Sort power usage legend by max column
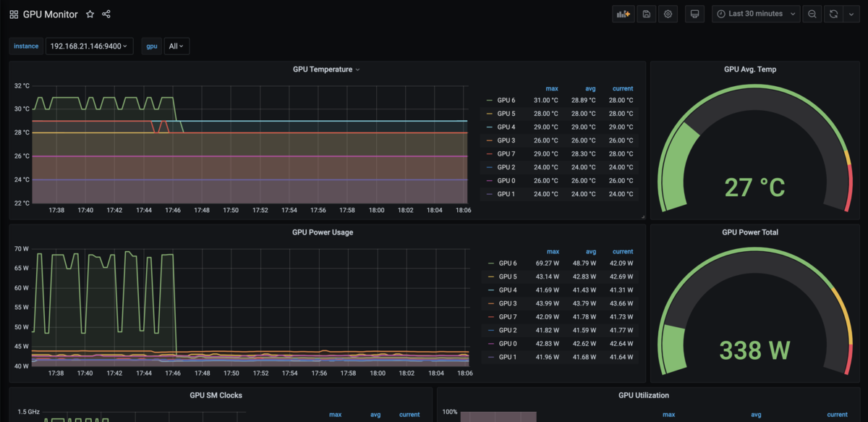Viewport: 868px width, 422px height. click(553, 251)
